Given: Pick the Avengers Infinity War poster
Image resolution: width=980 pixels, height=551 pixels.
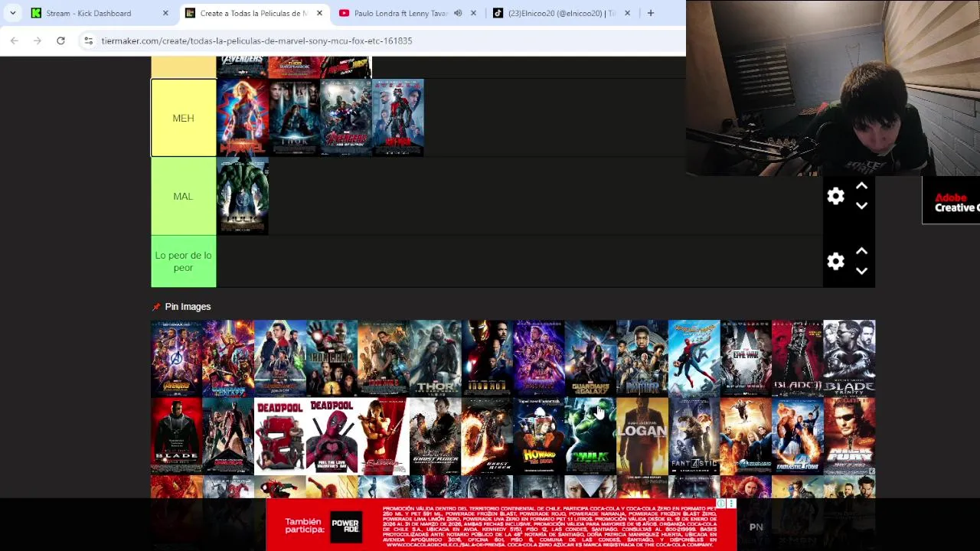Looking at the screenshot, I should click(176, 357).
